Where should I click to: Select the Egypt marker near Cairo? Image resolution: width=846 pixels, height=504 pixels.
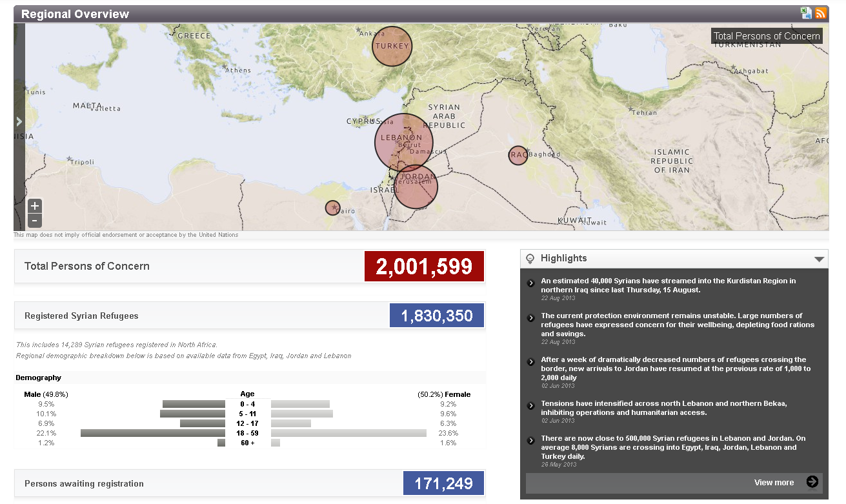point(332,208)
